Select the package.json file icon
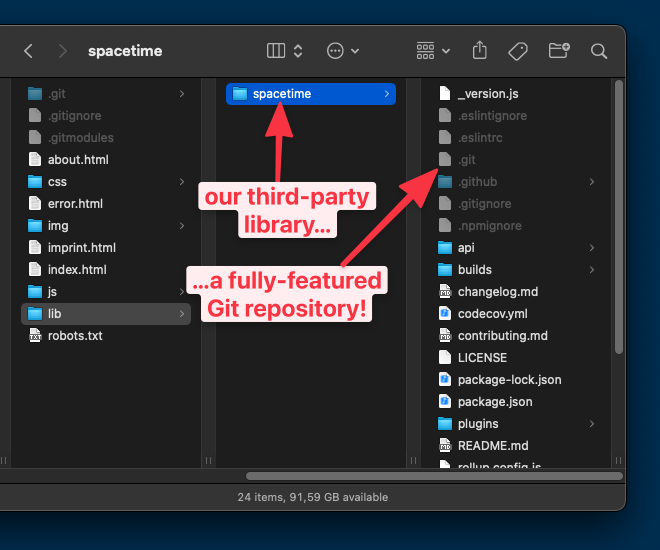660x550 pixels. pos(446,402)
